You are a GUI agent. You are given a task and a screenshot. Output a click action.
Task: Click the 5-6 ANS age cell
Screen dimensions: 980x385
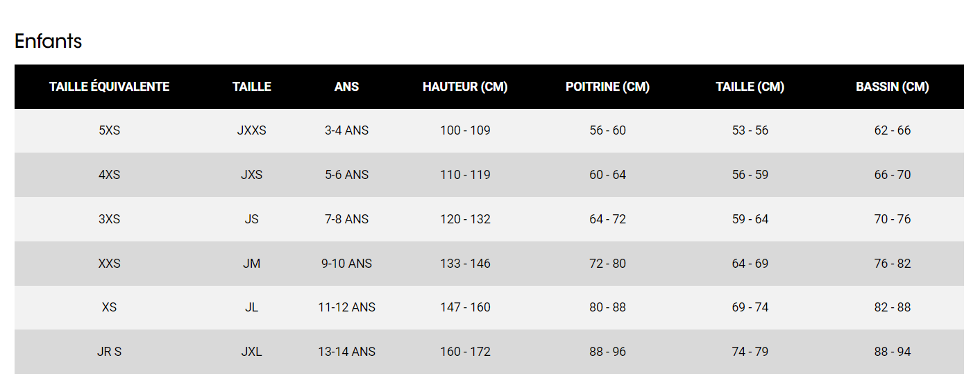click(x=346, y=175)
